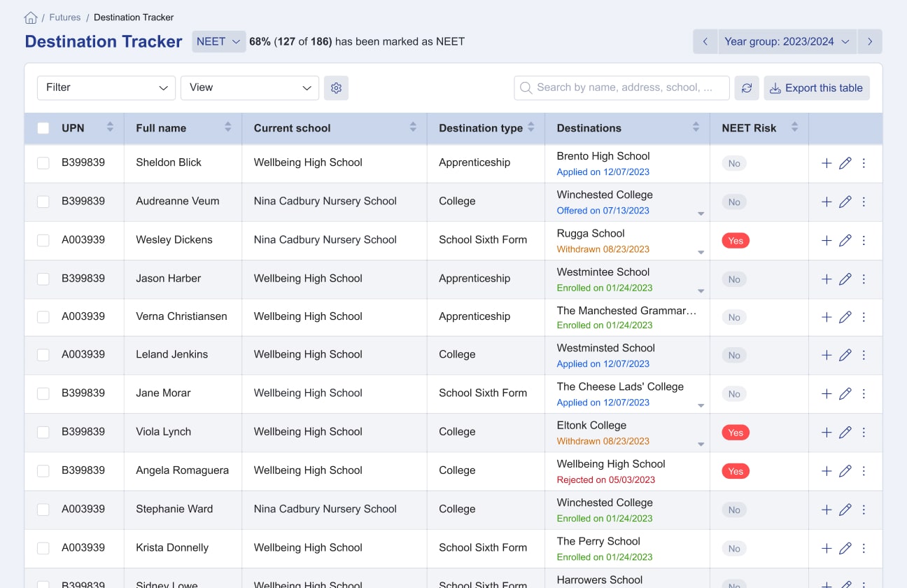The width and height of the screenshot is (907, 588).
Task: Open the Filter dropdown
Action: pyautogui.click(x=106, y=87)
